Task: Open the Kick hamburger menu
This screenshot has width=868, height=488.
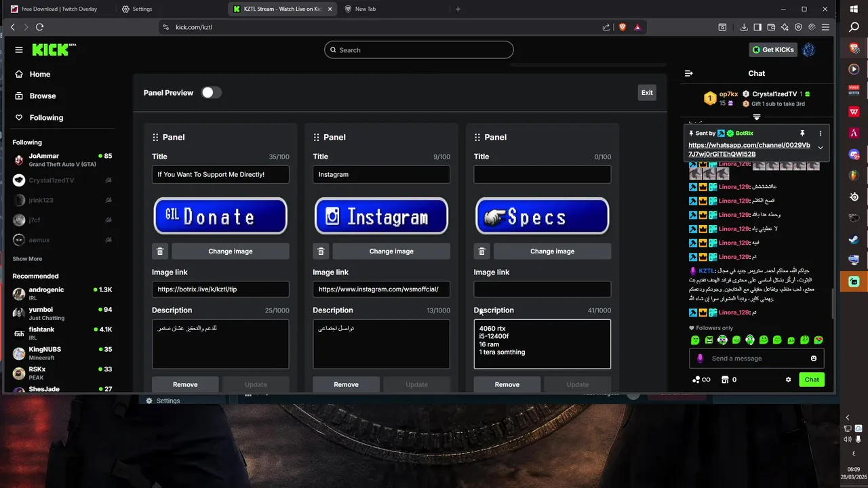Action: [x=19, y=49]
